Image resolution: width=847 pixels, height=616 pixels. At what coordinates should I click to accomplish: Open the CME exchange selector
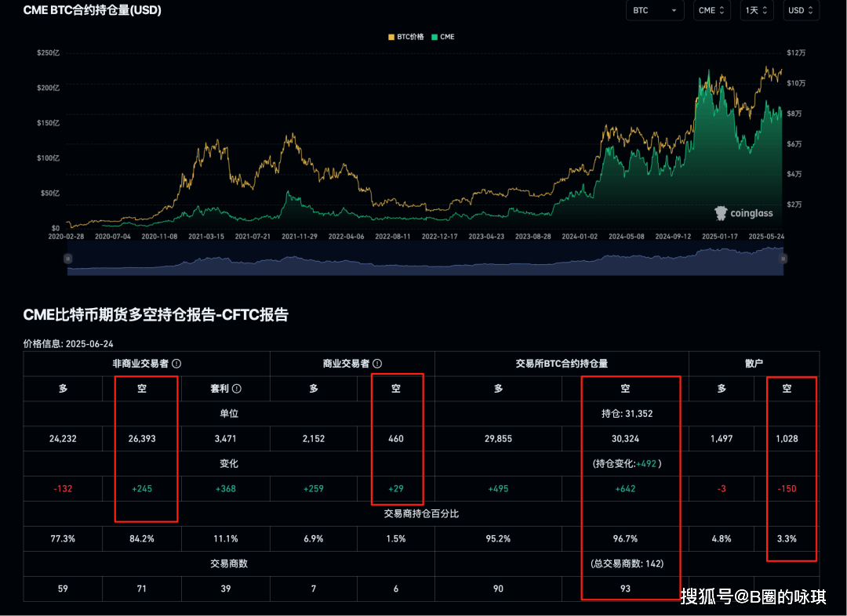tap(712, 10)
